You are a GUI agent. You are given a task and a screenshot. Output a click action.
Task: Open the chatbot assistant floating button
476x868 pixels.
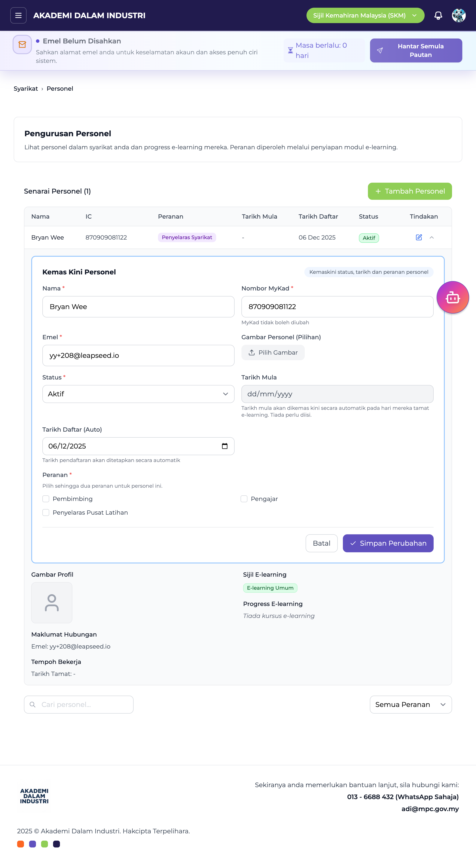tap(452, 298)
